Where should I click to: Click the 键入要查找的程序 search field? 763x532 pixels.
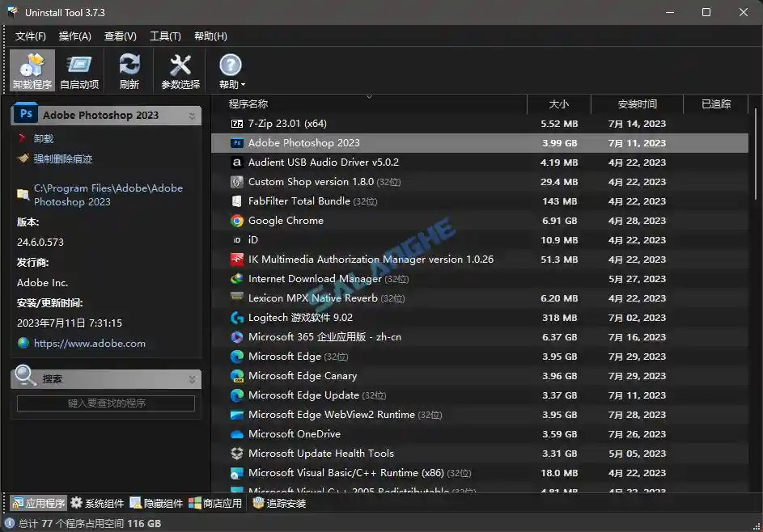click(x=106, y=403)
